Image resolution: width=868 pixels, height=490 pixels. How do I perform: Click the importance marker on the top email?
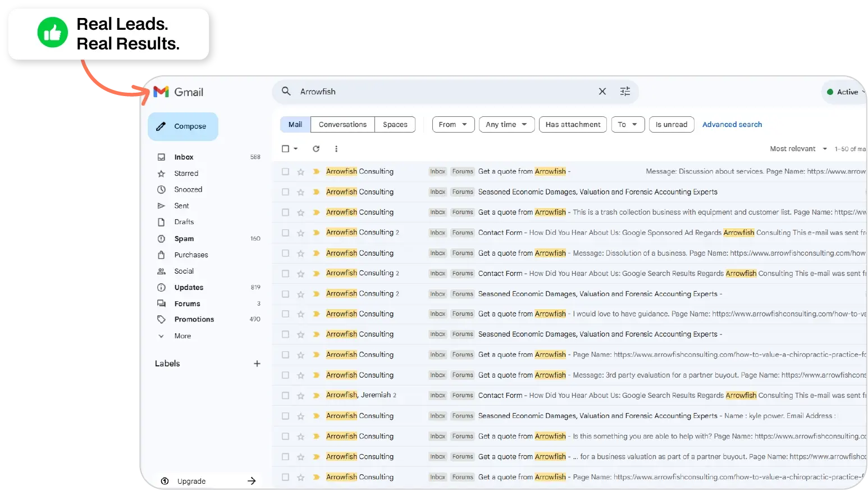315,171
